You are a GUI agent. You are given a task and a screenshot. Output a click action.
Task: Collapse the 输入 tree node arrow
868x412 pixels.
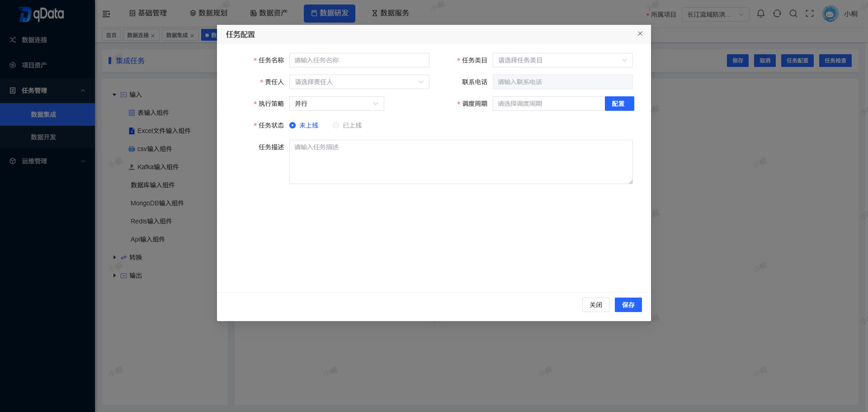point(114,95)
